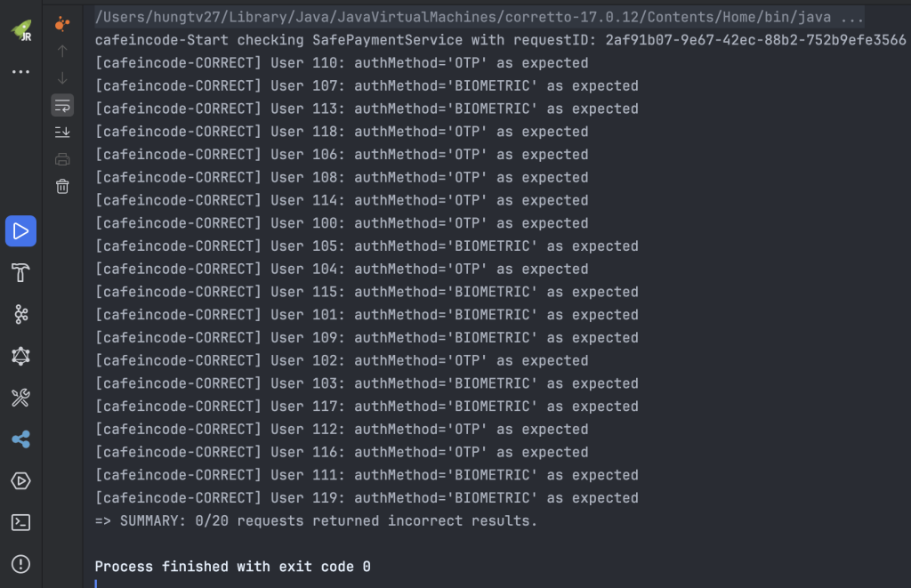Open the more tool windows ellipsis
Screen dimensions: 911x588
point(21,72)
